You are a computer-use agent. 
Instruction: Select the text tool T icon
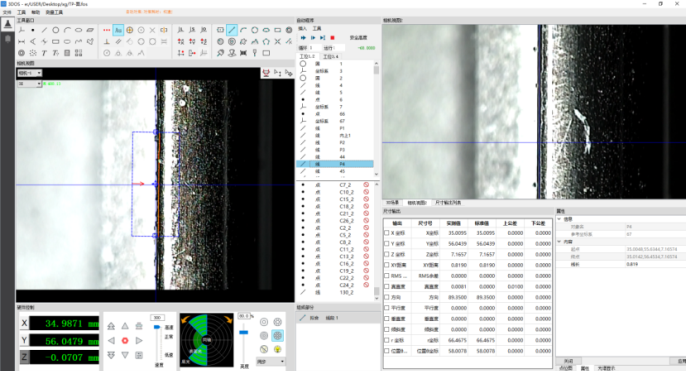(x=44, y=53)
